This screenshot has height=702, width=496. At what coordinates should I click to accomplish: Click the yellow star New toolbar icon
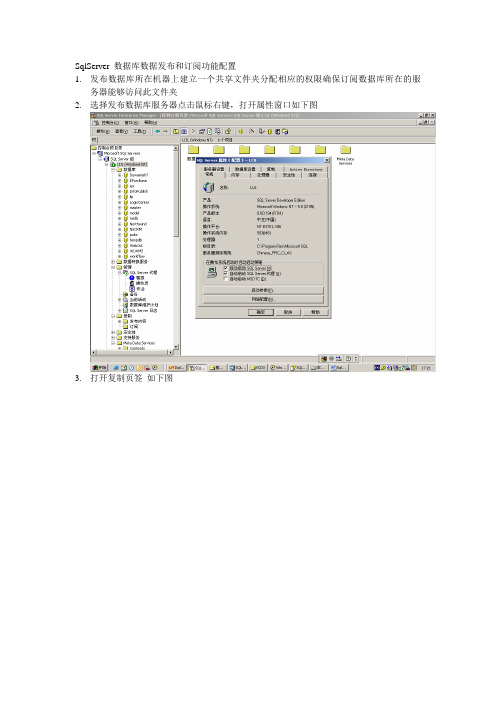coord(241,132)
